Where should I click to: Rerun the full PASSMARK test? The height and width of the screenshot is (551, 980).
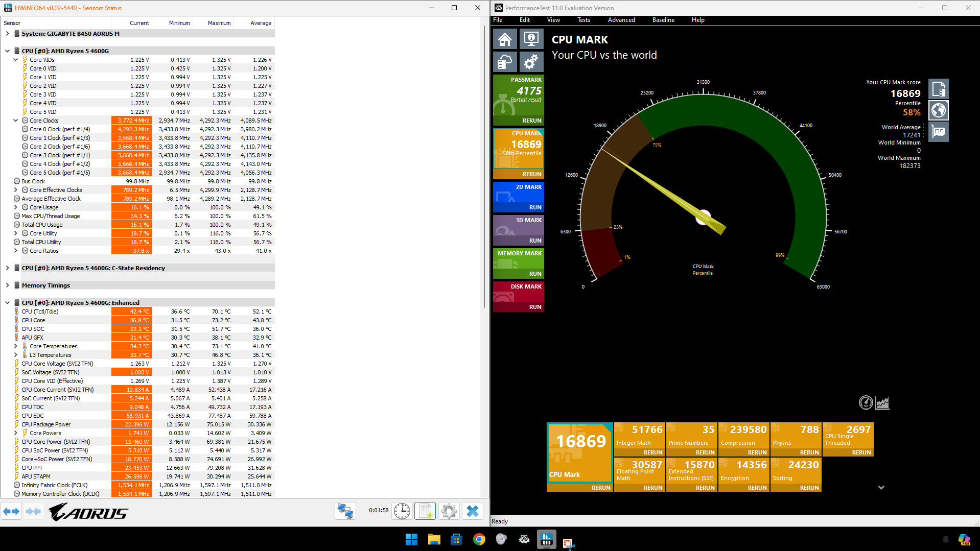point(531,121)
